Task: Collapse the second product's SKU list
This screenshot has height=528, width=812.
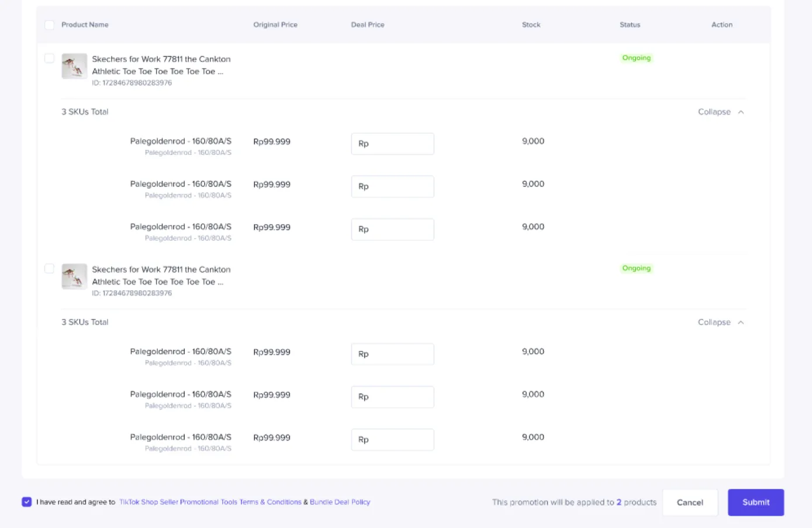Action: coord(720,322)
